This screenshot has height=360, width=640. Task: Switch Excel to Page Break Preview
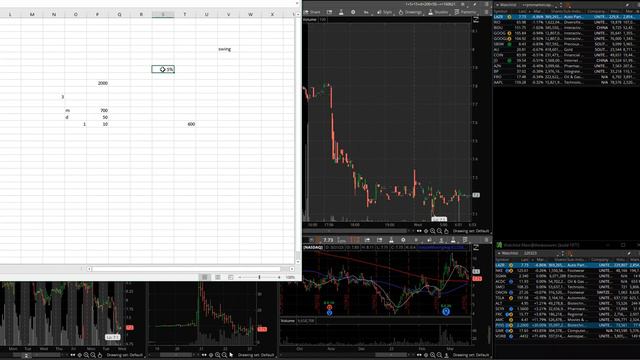pyautogui.click(x=231, y=277)
